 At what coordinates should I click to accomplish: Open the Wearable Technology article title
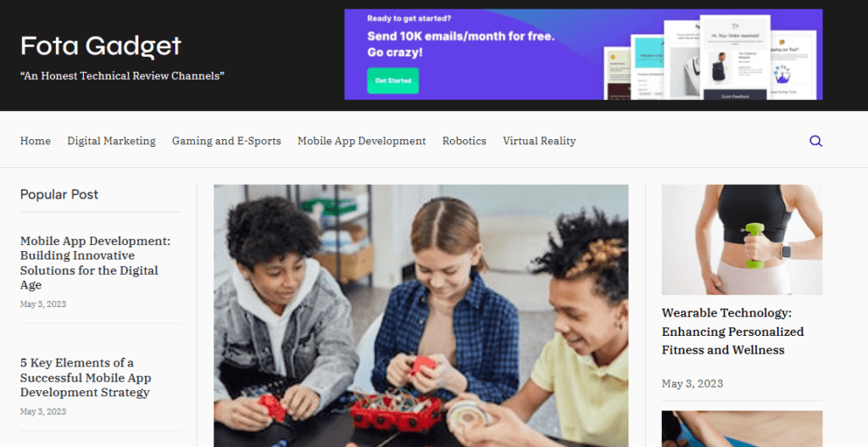732,332
